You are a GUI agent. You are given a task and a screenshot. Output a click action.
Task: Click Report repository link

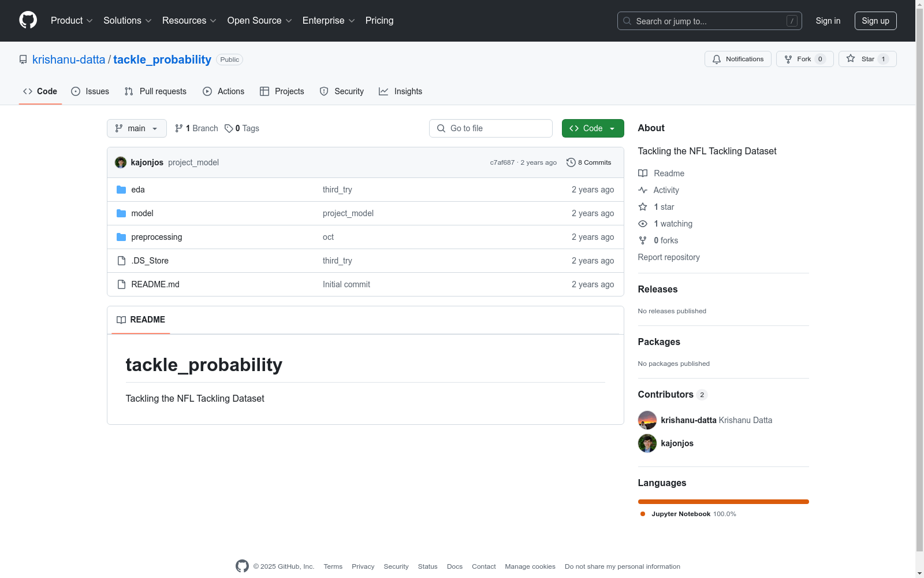pyautogui.click(x=669, y=257)
